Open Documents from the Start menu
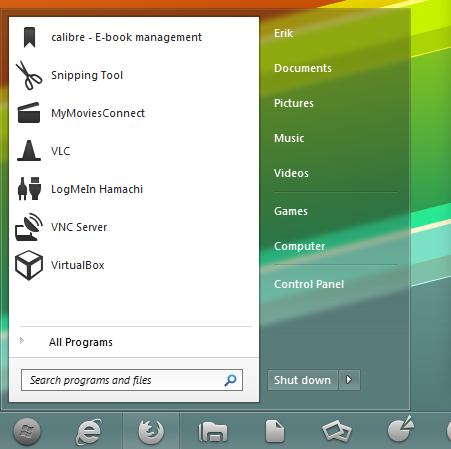Screen dimensions: 451x449 [x=303, y=68]
